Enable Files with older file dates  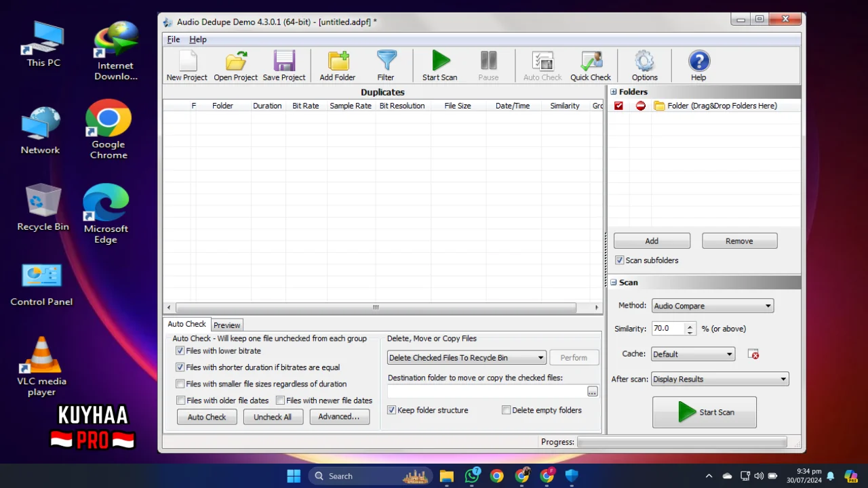(x=180, y=401)
